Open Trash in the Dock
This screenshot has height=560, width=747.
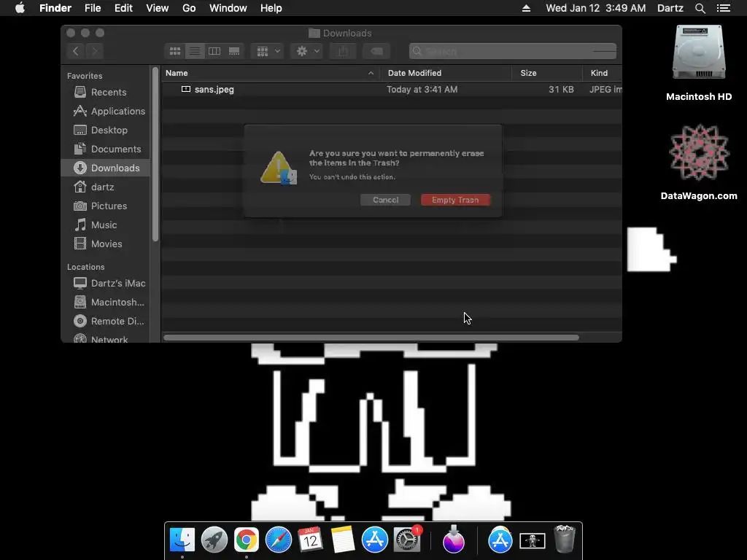pyautogui.click(x=565, y=539)
